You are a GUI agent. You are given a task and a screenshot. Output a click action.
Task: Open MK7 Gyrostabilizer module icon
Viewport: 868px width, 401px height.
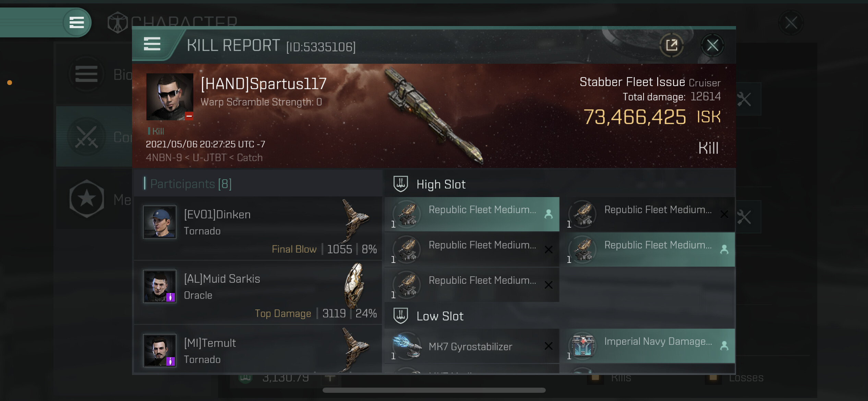tap(407, 347)
